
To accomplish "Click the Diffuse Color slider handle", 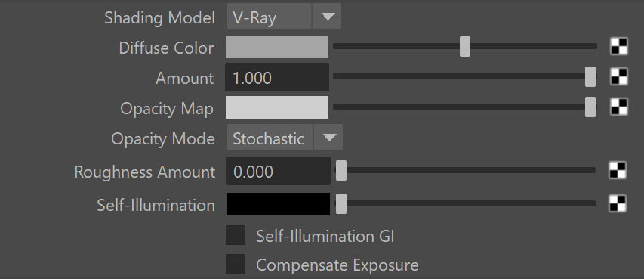I will [x=465, y=47].
